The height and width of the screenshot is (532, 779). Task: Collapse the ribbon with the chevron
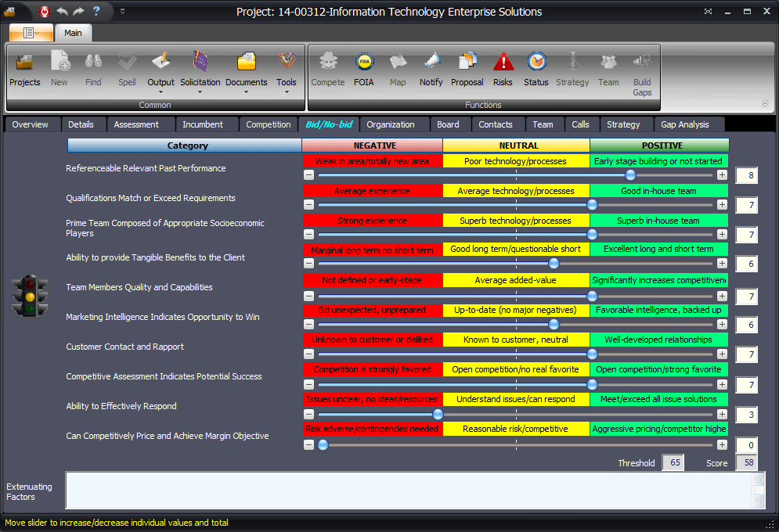(x=765, y=104)
